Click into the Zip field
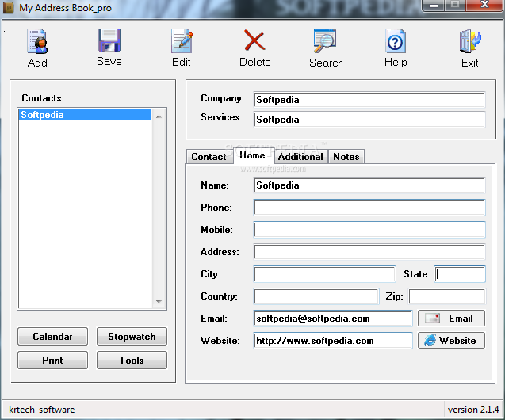 pyautogui.click(x=447, y=296)
